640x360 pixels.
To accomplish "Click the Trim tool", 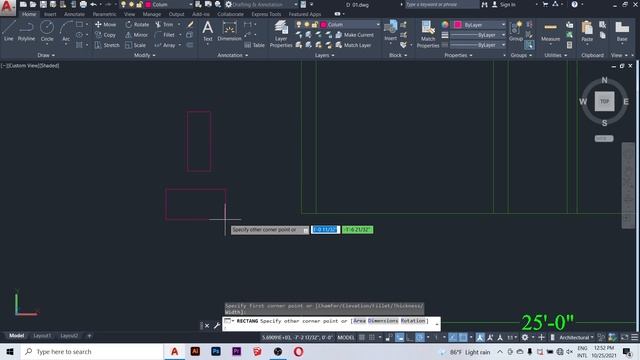I will [164, 24].
